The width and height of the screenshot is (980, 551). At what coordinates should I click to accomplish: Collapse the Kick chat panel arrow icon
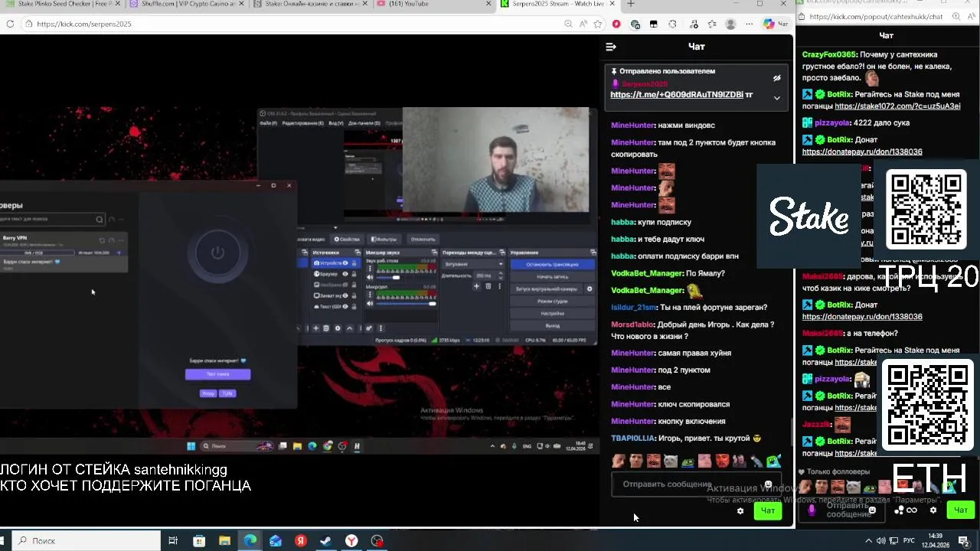tap(610, 47)
